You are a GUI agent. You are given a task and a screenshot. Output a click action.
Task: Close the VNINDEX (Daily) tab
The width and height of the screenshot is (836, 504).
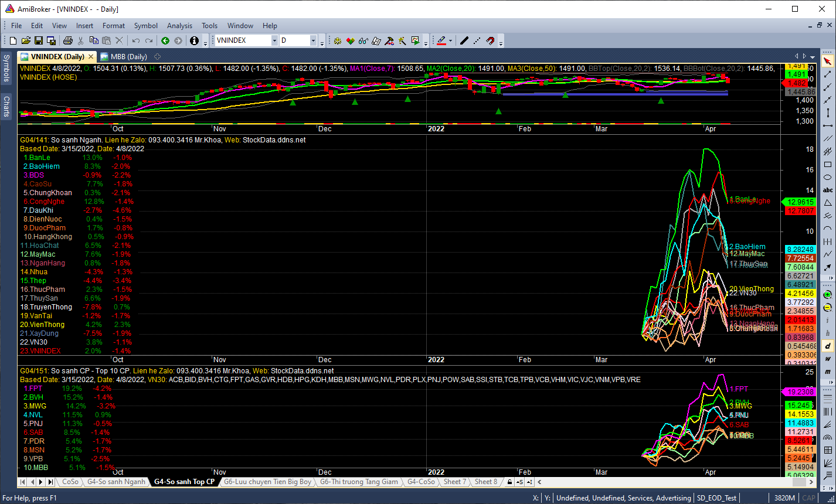coord(90,57)
